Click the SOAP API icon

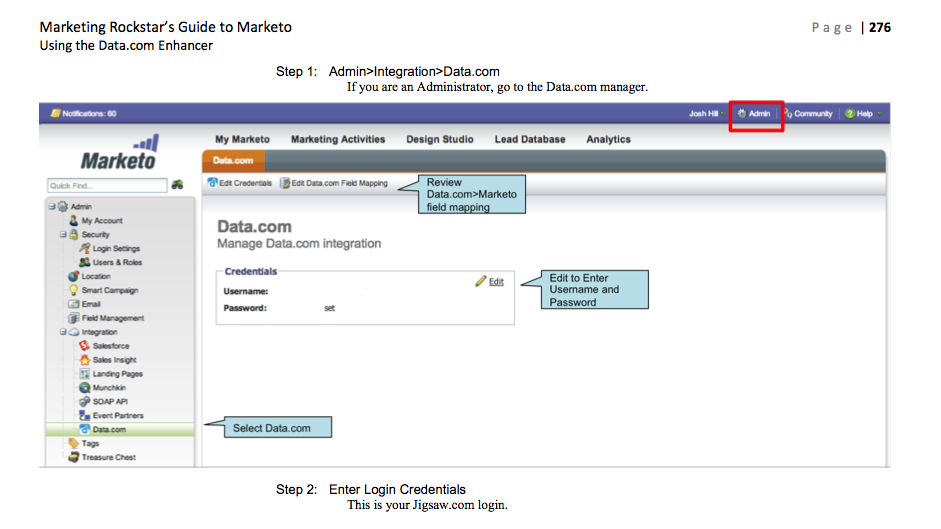click(x=85, y=401)
